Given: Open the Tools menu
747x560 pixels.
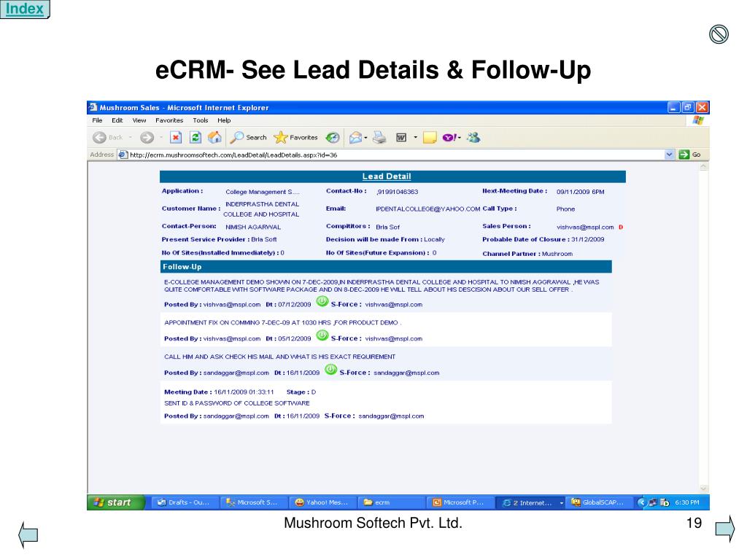Looking at the screenshot, I should pyautogui.click(x=200, y=120).
